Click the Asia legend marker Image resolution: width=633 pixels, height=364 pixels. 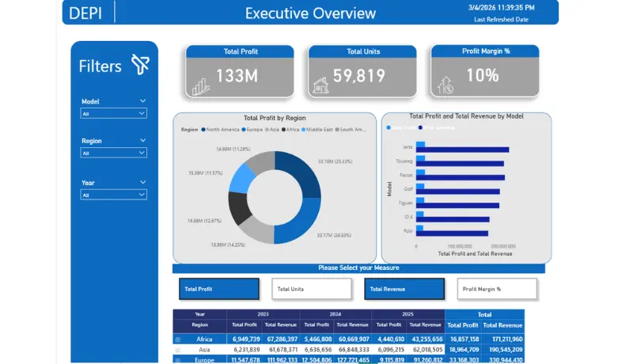click(267, 130)
